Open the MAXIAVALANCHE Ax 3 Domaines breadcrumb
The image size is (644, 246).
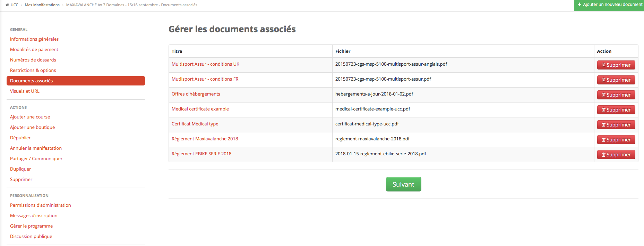132,5
